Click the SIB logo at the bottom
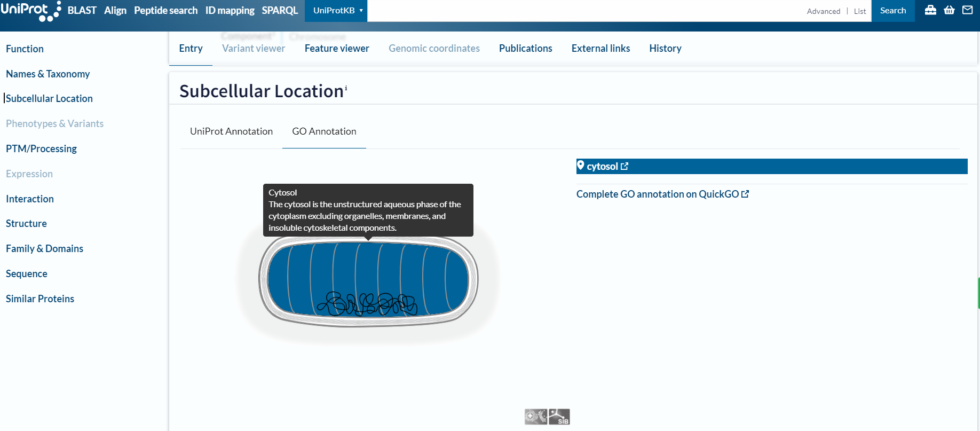 [x=559, y=417]
